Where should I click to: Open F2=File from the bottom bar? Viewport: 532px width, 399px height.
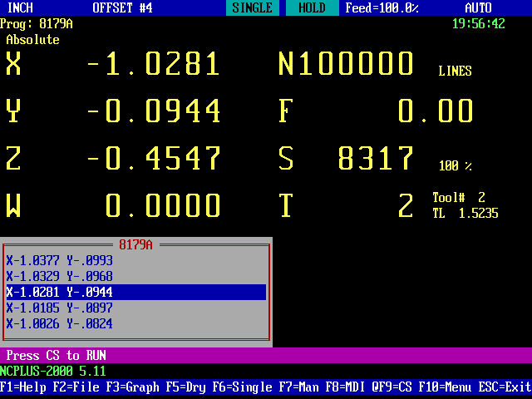tap(76, 387)
